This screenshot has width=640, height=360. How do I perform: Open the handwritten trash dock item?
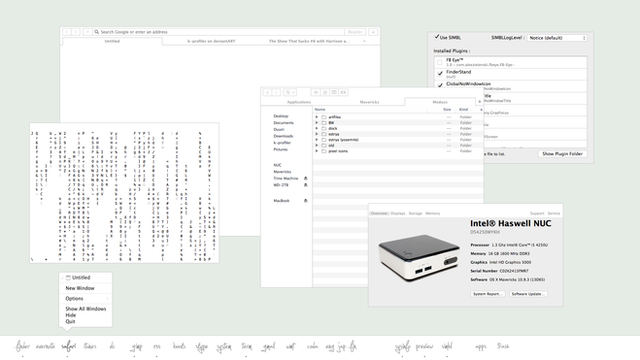(503, 346)
